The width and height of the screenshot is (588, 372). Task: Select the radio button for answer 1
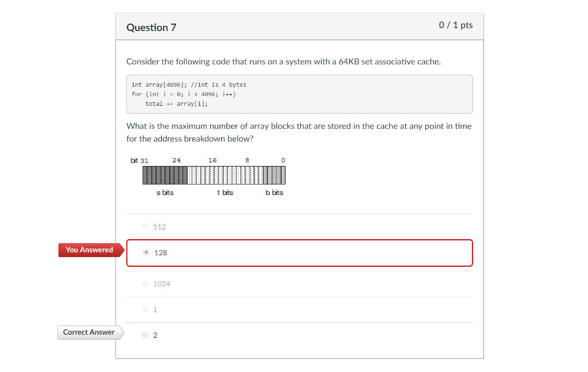145,309
